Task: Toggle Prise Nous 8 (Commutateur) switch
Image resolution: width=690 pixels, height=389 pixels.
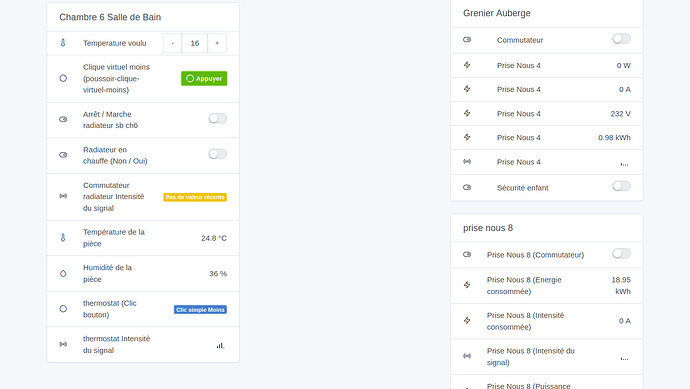Action: (621, 253)
